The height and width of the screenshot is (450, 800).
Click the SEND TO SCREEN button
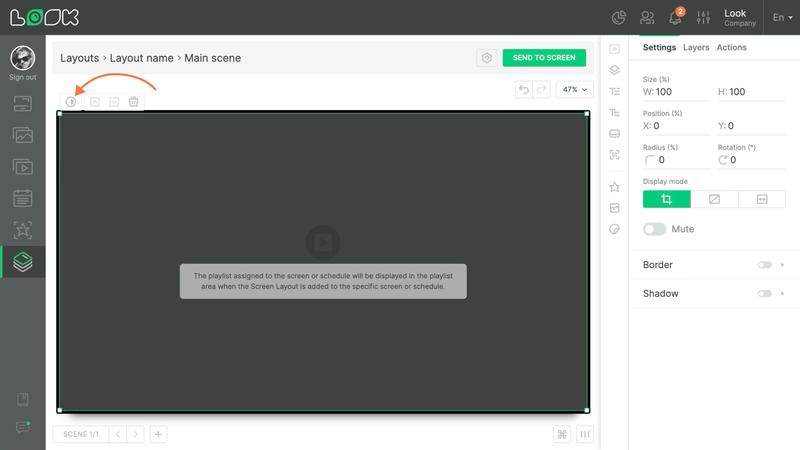point(544,58)
